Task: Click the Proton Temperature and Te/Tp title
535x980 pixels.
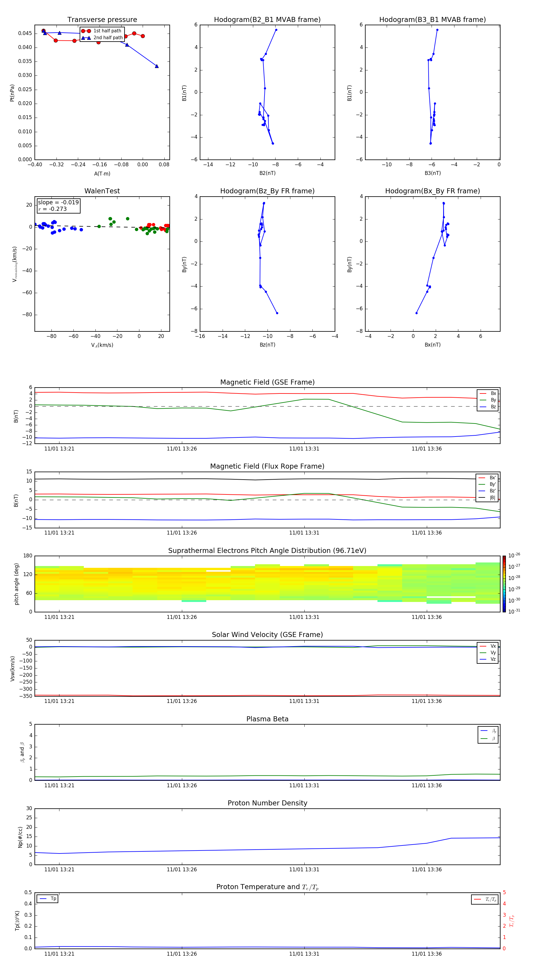Action: point(267,887)
